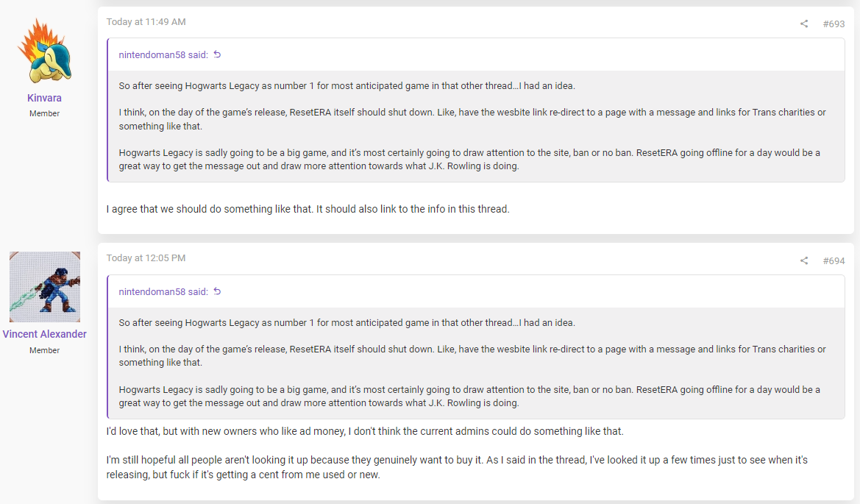Visit Kinvara's profile via username
Image resolution: width=860 pixels, height=504 pixels.
click(x=44, y=98)
